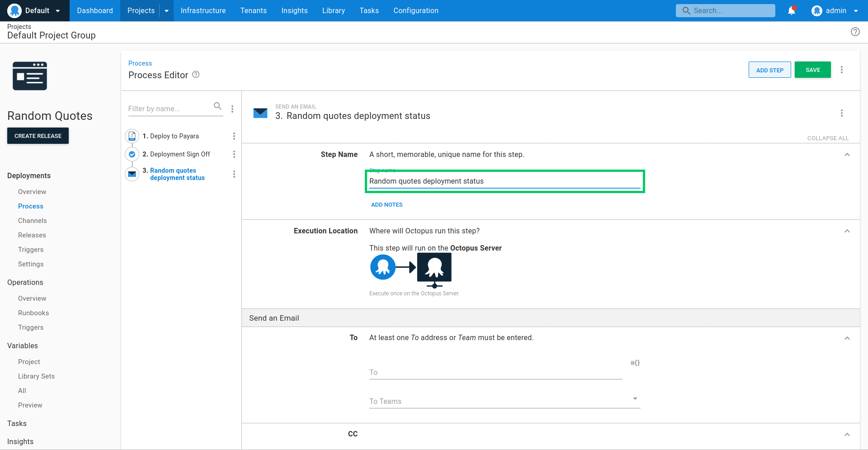Open the Configuration menu
The image size is (868, 450).
click(416, 10)
